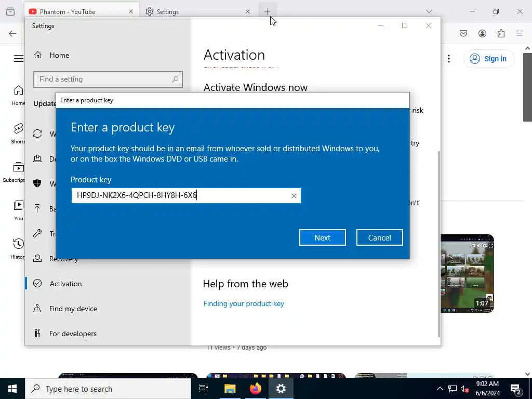Click the search magnifier in Find a setting

(x=175, y=79)
